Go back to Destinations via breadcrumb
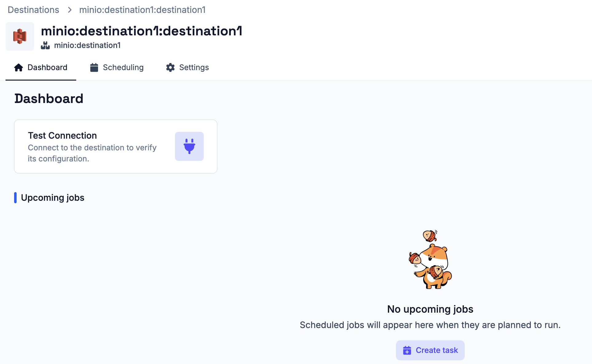The image size is (592, 364). click(33, 10)
